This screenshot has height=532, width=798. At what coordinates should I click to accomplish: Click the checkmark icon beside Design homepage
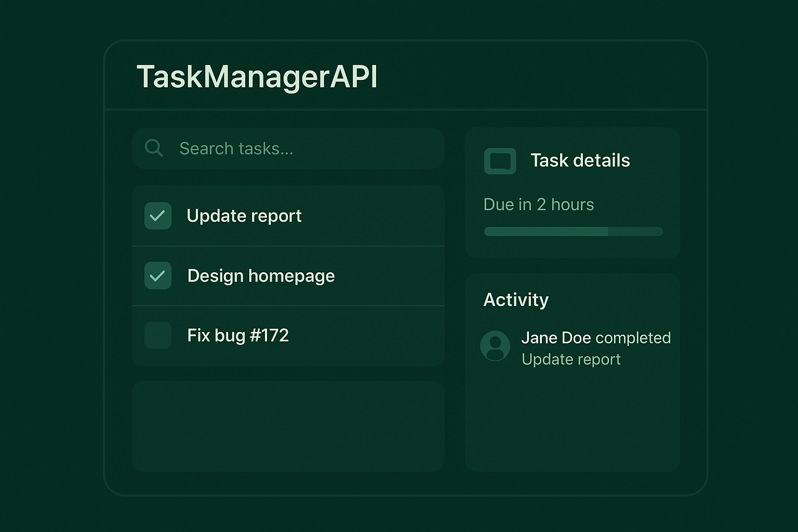tap(157, 276)
